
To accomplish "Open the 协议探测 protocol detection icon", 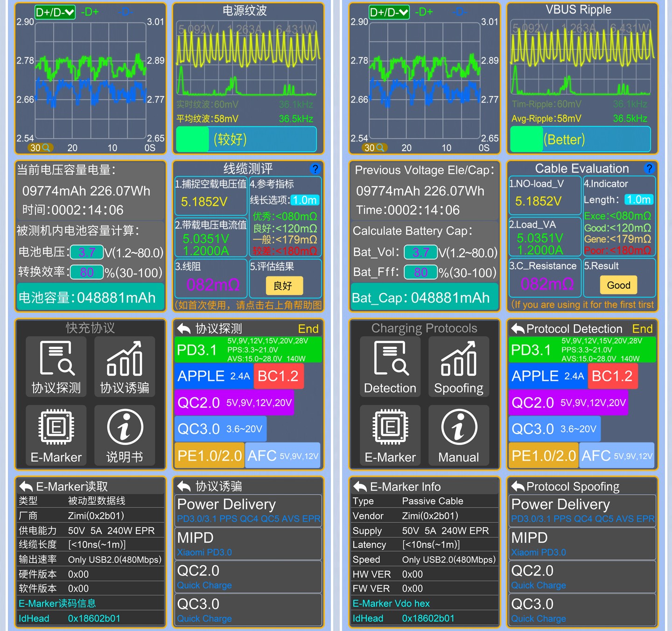I will tap(56, 367).
